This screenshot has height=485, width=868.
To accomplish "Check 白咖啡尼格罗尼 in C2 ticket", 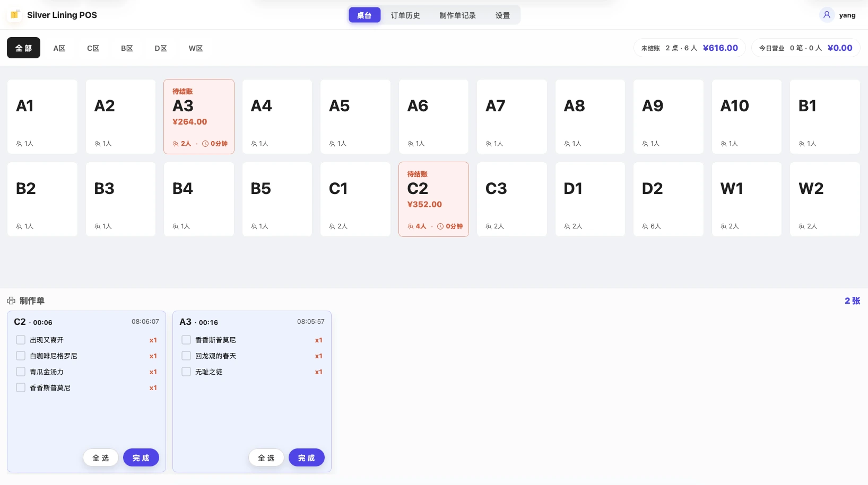I will click(21, 356).
